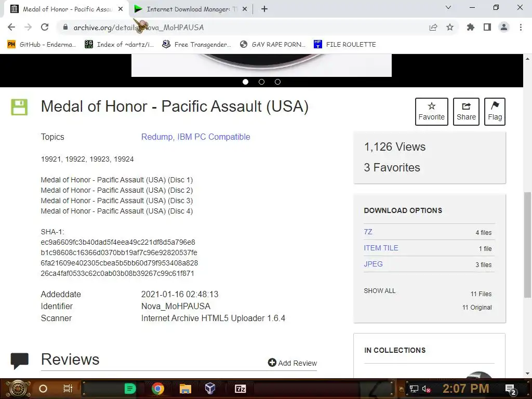The width and height of the screenshot is (532, 399).
Task: Open Task View in the taskbar
Action: point(68,389)
